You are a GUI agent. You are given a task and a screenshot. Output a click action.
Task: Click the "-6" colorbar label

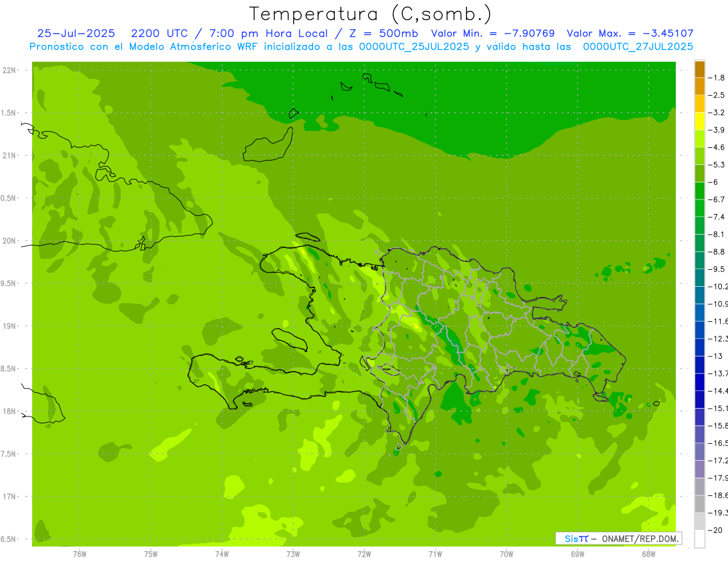tap(713, 182)
